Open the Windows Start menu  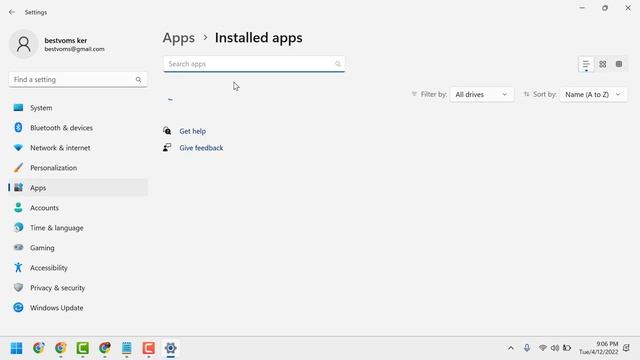click(16, 348)
